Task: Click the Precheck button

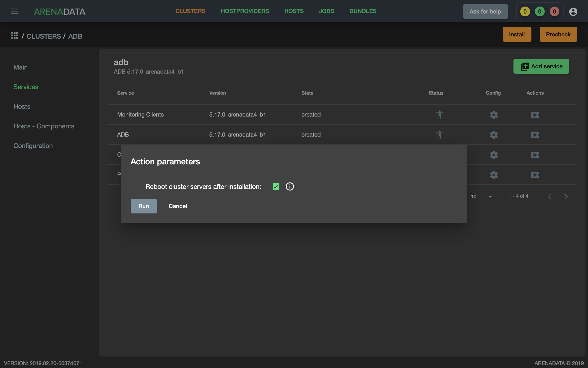Action: coord(558,34)
